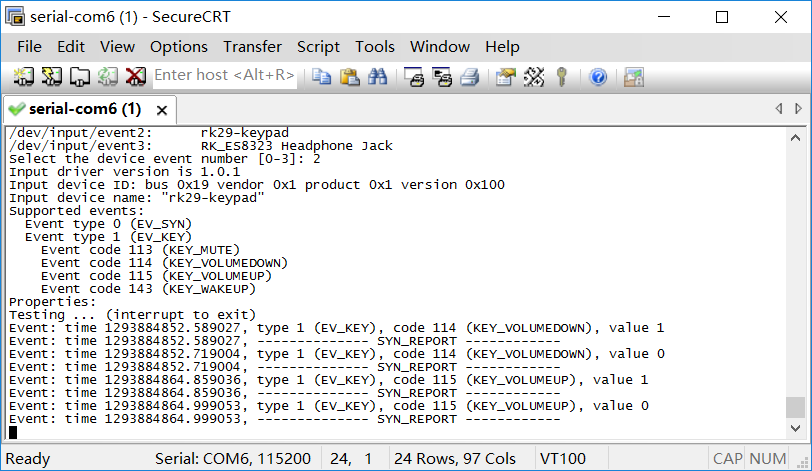Click the Print Selection toolbar icon
812x471 pixels.
[x=442, y=77]
